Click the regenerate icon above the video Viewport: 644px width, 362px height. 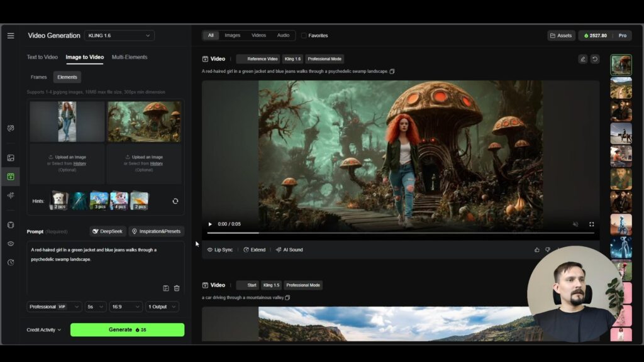point(594,59)
